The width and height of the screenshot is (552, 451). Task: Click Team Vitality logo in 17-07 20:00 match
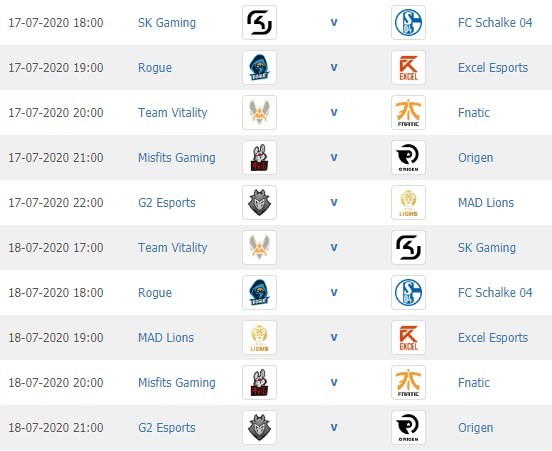pos(259,113)
